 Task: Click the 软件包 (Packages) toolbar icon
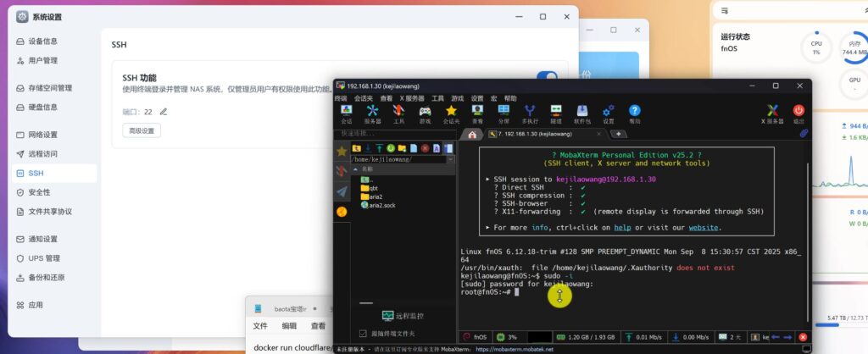click(x=582, y=114)
